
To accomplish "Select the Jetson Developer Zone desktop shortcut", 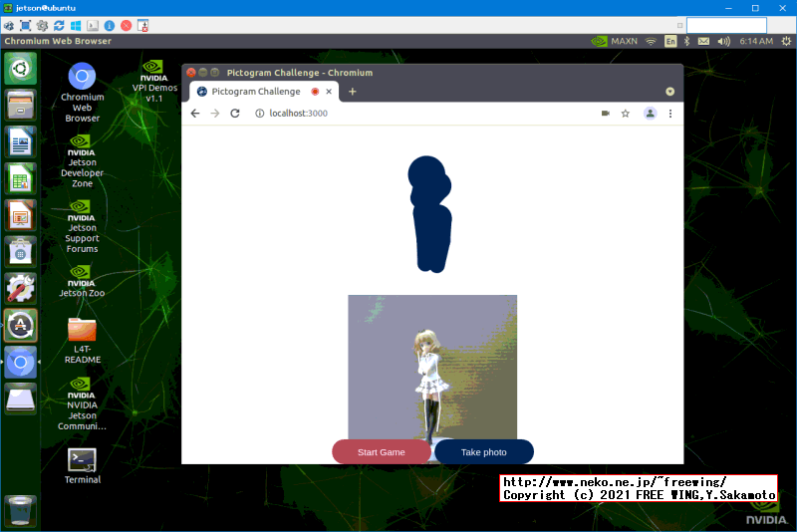I will click(82, 161).
